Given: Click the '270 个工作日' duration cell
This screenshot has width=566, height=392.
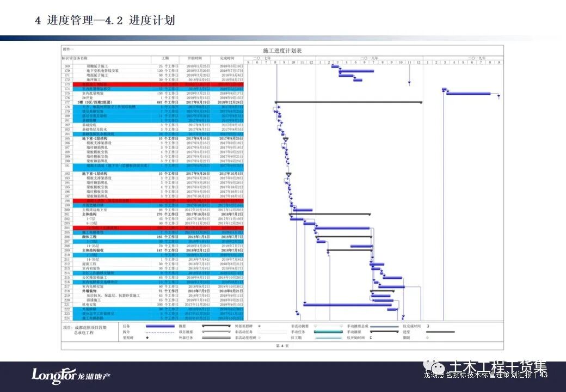Looking at the screenshot, I should (x=168, y=214).
